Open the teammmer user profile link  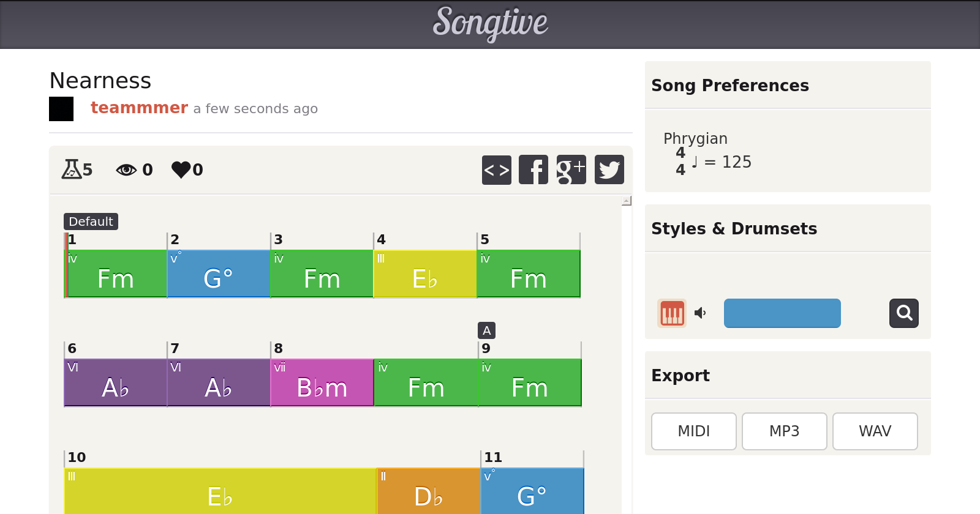tap(139, 108)
